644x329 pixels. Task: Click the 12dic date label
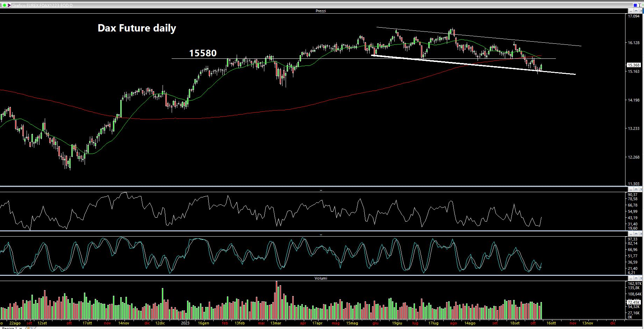click(160, 323)
